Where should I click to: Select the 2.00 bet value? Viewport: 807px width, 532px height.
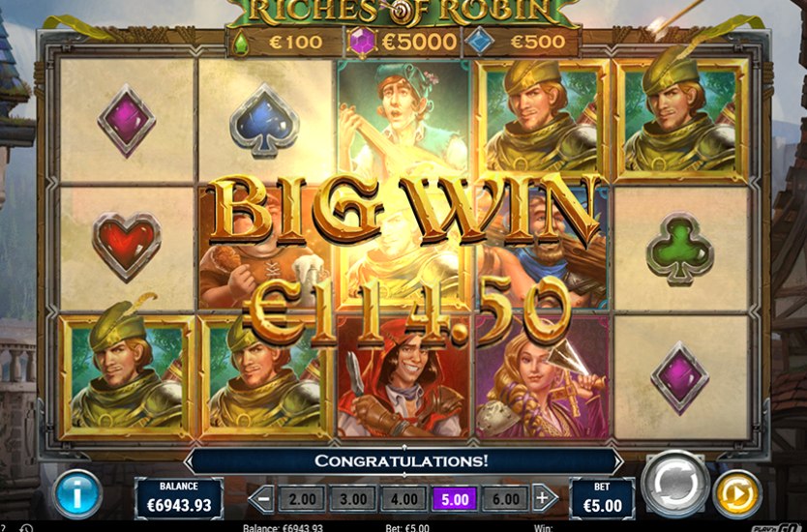(x=302, y=498)
